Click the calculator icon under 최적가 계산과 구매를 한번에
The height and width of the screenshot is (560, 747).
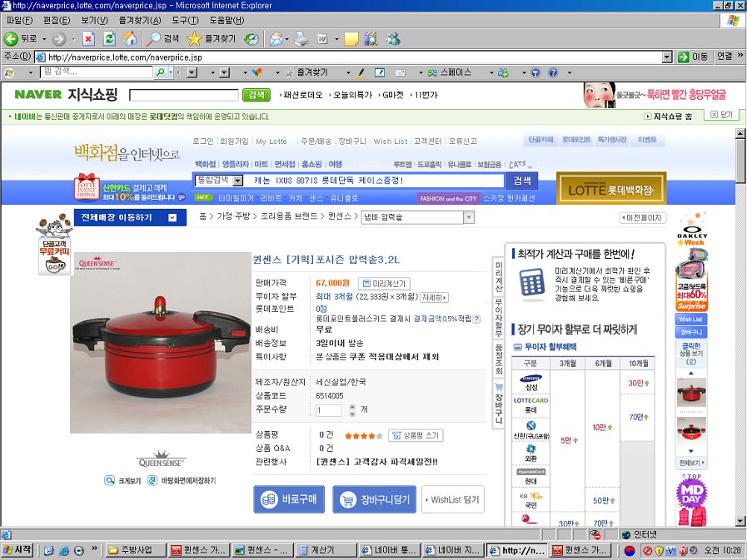tap(531, 285)
